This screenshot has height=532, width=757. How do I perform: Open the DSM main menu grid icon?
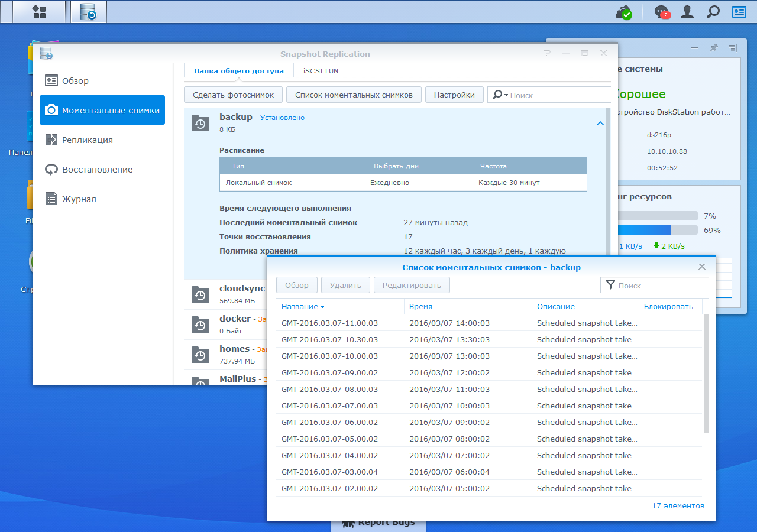tap(39, 12)
